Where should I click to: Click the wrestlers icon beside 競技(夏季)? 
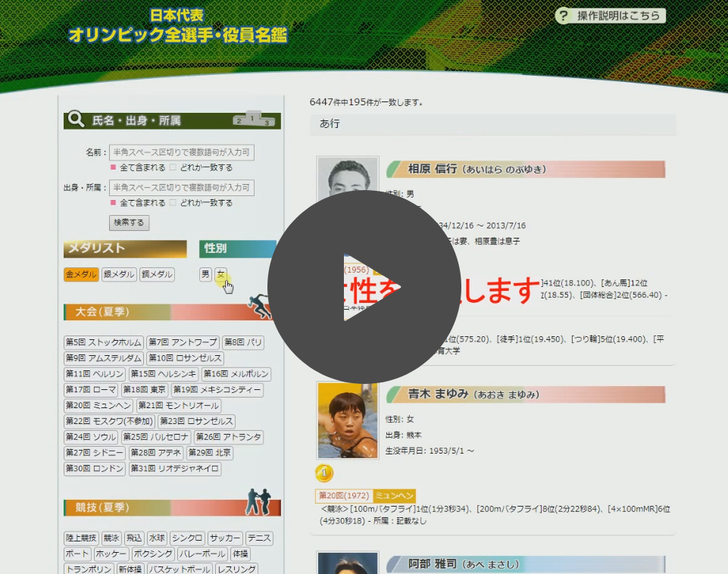coord(258,501)
